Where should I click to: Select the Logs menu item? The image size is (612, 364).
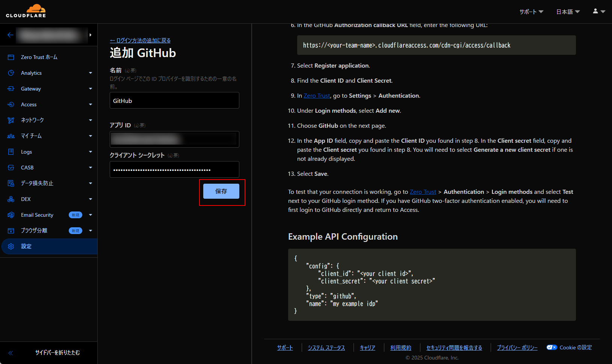(49, 152)
